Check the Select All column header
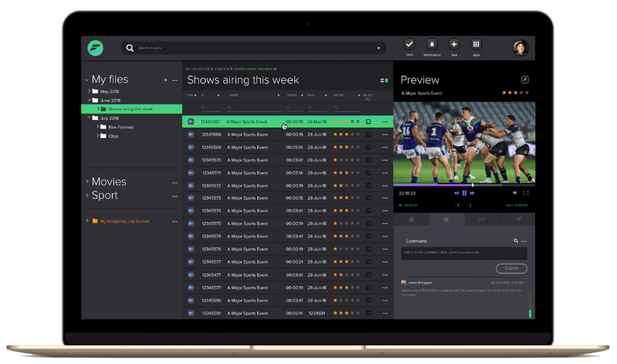Viewport: 617px width, 364px height. click(368, 97)
